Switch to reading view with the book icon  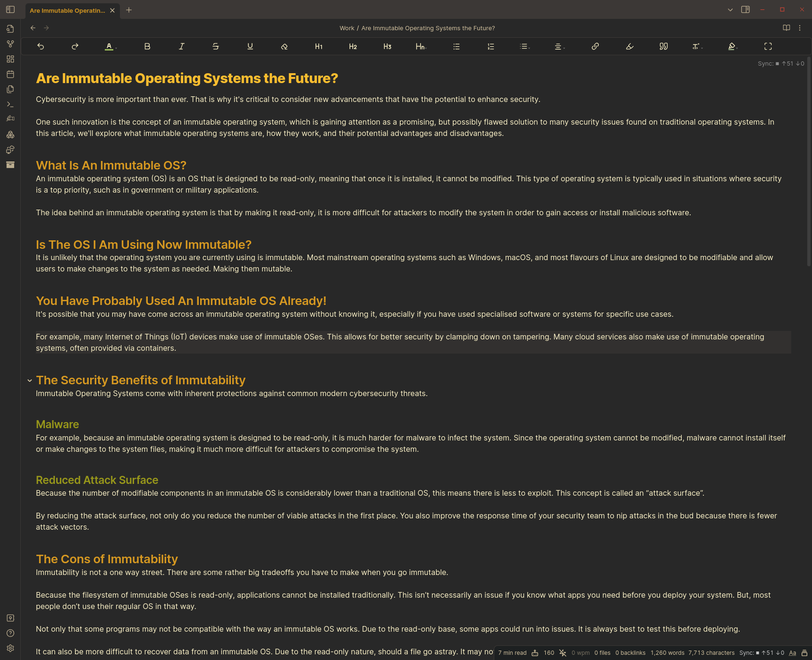(x=787, y=28)
